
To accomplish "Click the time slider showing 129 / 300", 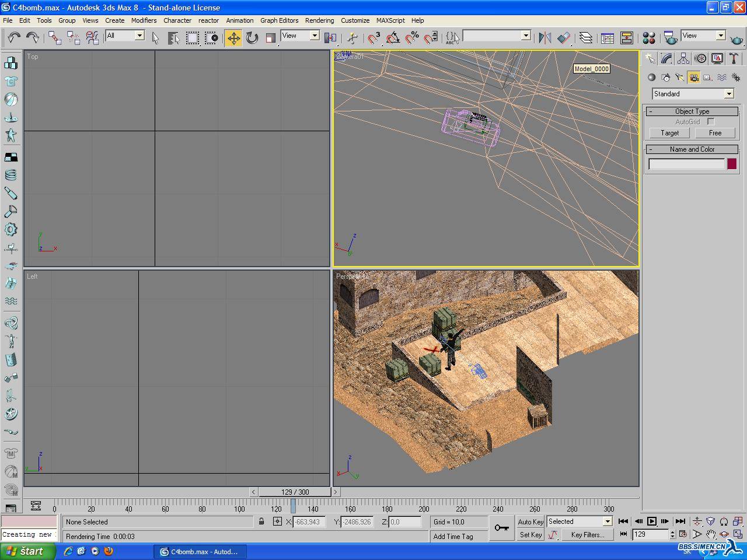I will pyautogui.click(x=295, y=492).
